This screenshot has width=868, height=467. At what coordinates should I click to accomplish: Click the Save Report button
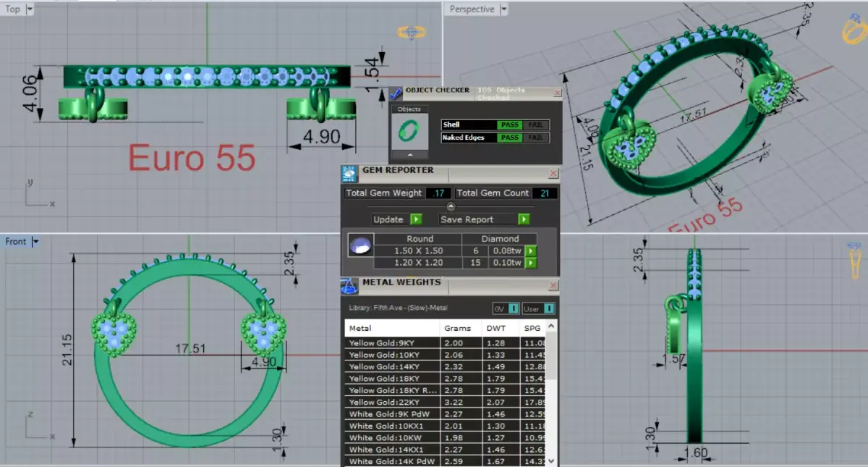(x=467, y=219)
